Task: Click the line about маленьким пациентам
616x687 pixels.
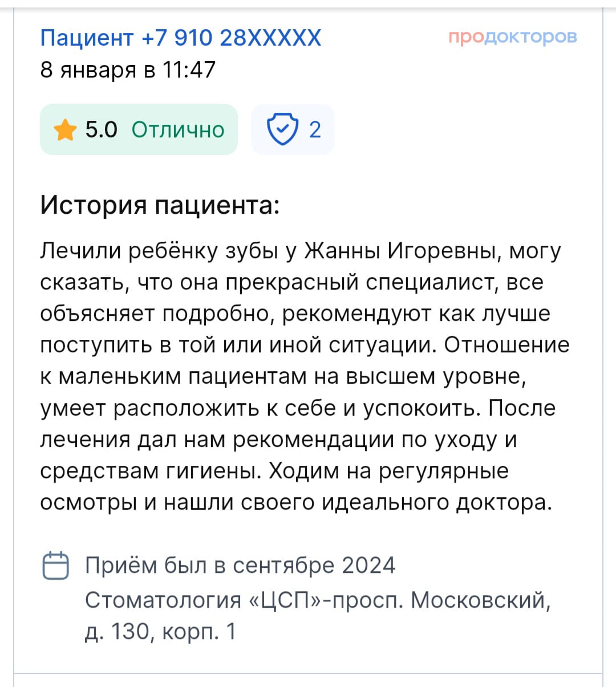Action: point(283,377)
